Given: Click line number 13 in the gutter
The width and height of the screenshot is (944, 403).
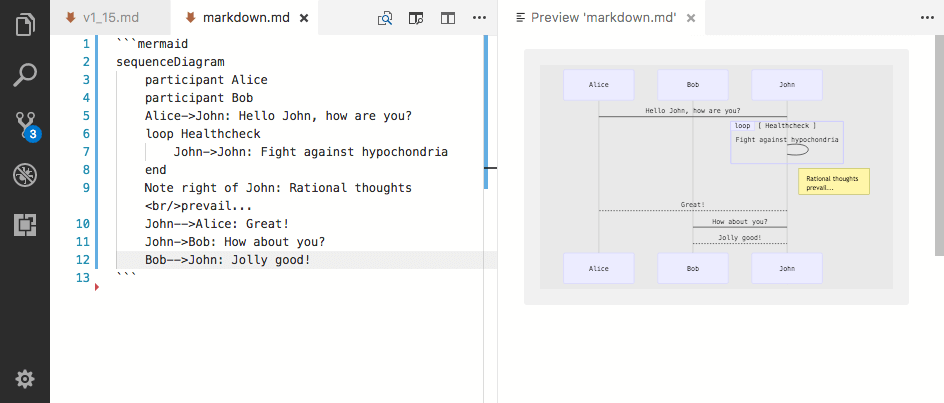Looking at the screenshot, I should (x=82, y=278).
